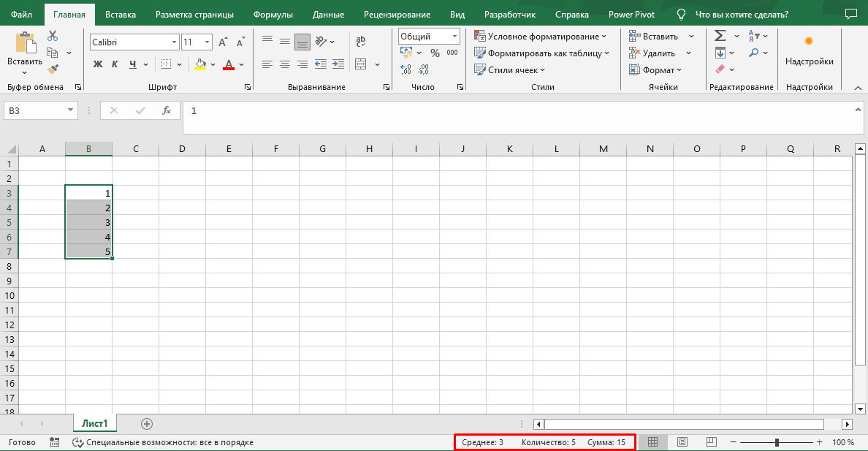Increase decimal places
Viewport: 868px width, 451px height.
click(406, 69)
